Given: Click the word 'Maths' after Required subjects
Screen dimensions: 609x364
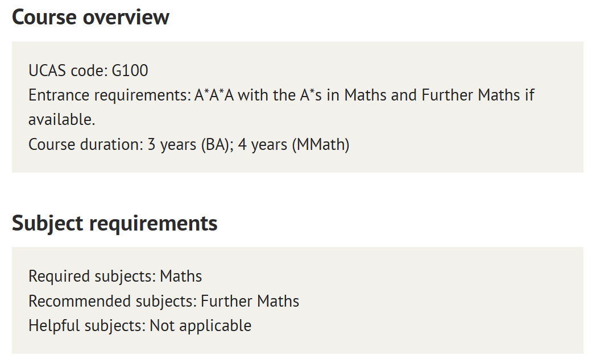Looking at the screenshot, I should pos(181,277).
